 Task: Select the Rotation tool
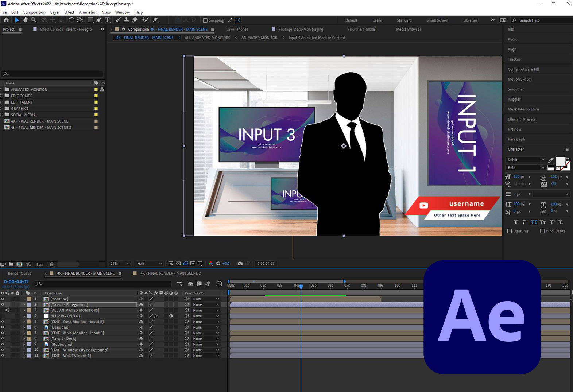tap(71, 20)
